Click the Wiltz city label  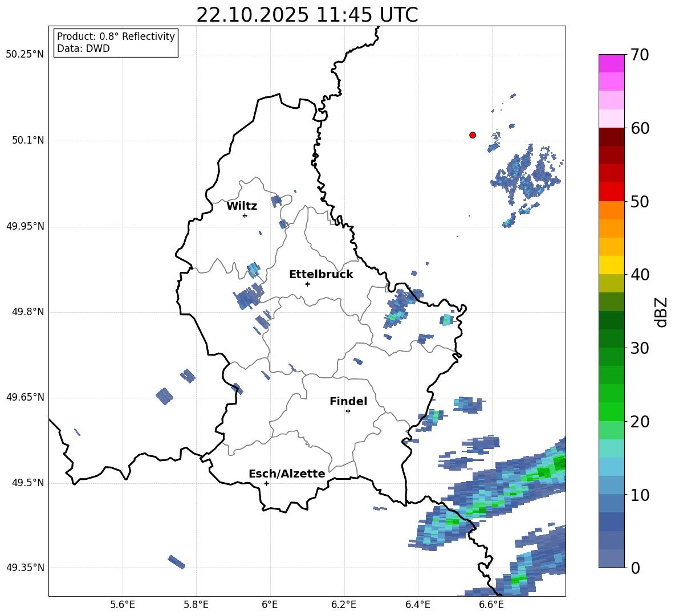(242, 206)
